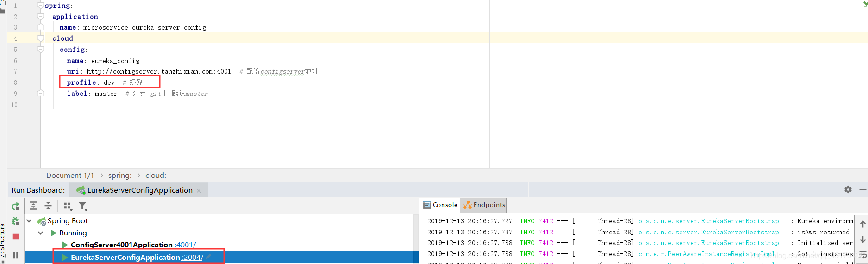Open Run Dashboard gear settings
Viewport: 868px width, 264px height.
[x=848, y=189]
